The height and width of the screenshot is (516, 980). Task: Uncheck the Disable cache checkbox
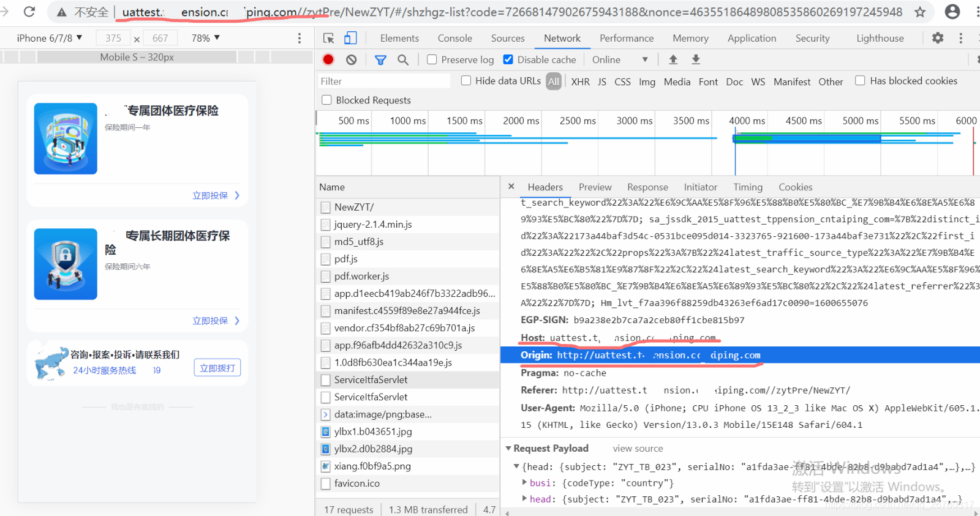[508, 59]
